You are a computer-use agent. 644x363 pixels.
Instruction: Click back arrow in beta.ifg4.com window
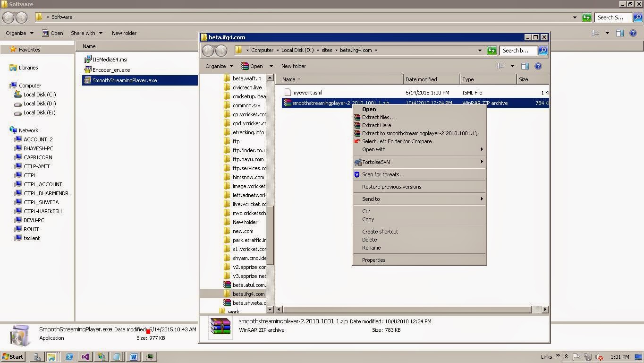(208, 51)
